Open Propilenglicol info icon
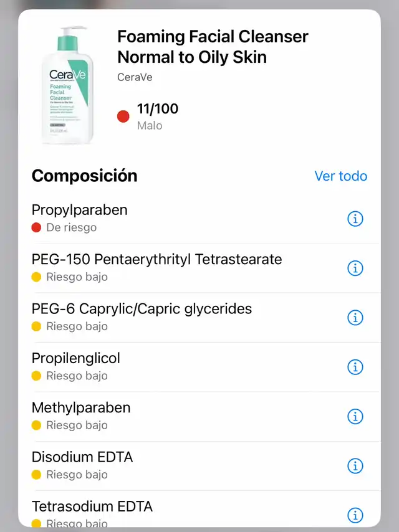 tap(355, 367)
